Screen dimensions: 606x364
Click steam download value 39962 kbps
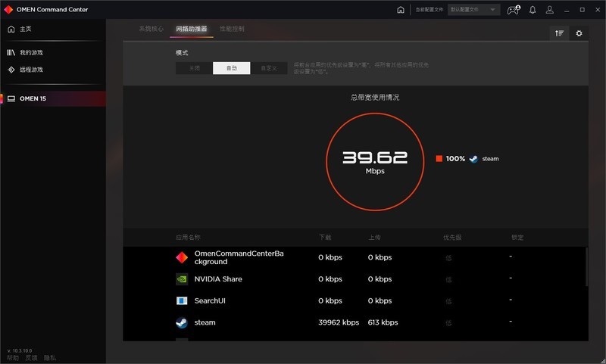point(339,322)
